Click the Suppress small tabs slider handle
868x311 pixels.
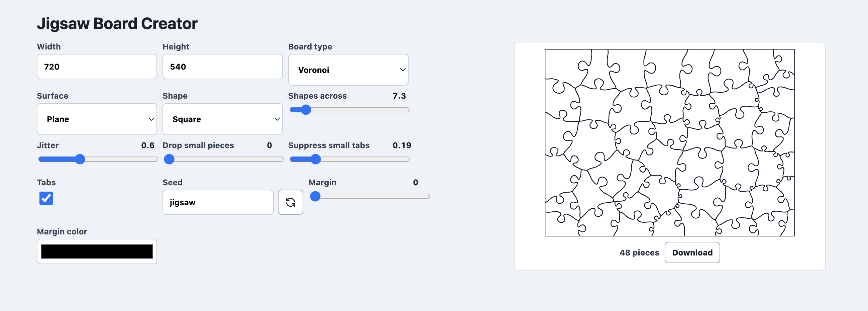click(x=316, y=159)
